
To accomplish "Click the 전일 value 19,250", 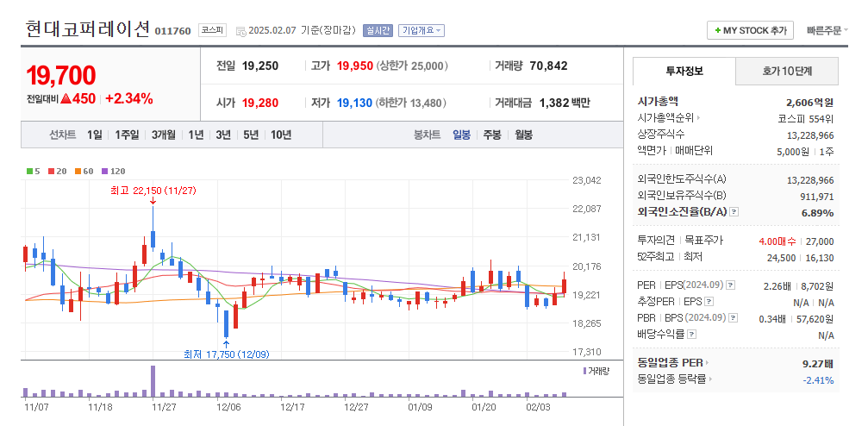I will pyautogui.click(x=260, y=66).
